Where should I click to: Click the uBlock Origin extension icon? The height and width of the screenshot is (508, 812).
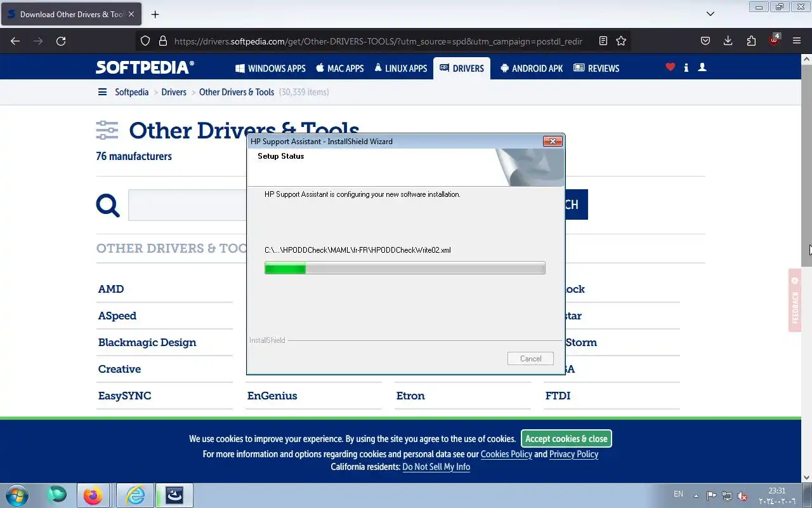point(774,39)
